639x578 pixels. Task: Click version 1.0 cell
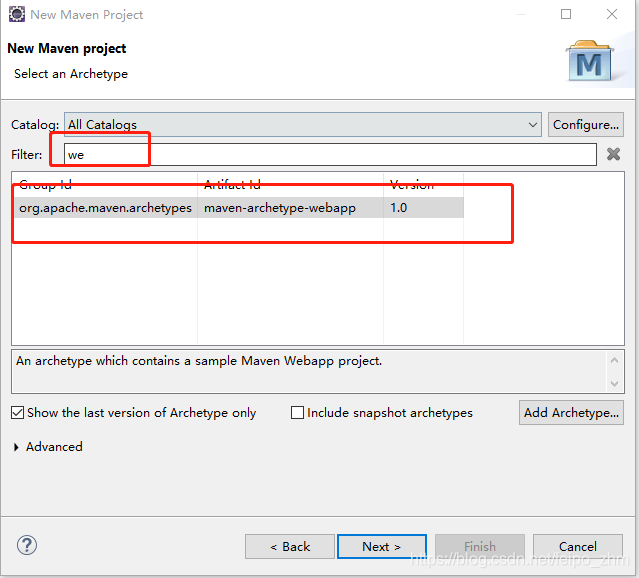tap(423, 207)
